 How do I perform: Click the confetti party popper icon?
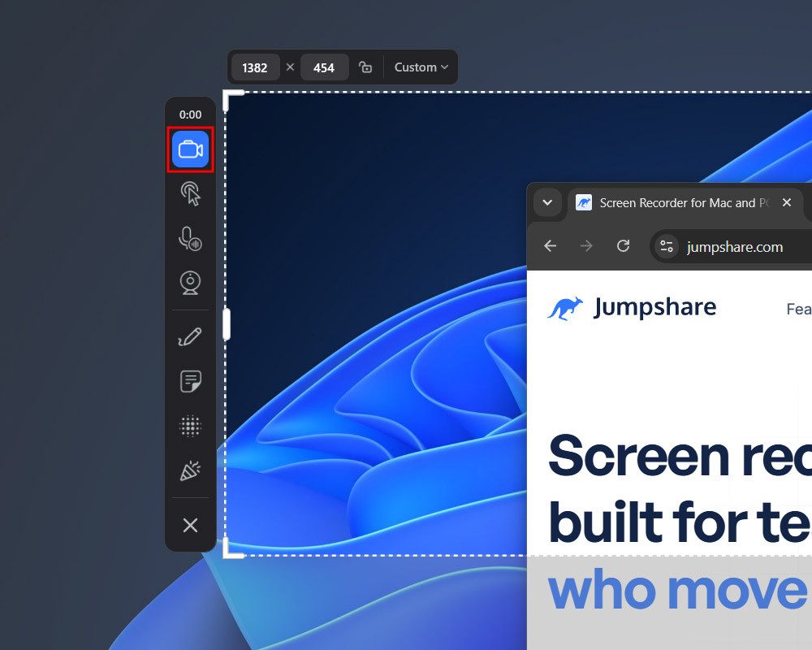coord(190,470)
